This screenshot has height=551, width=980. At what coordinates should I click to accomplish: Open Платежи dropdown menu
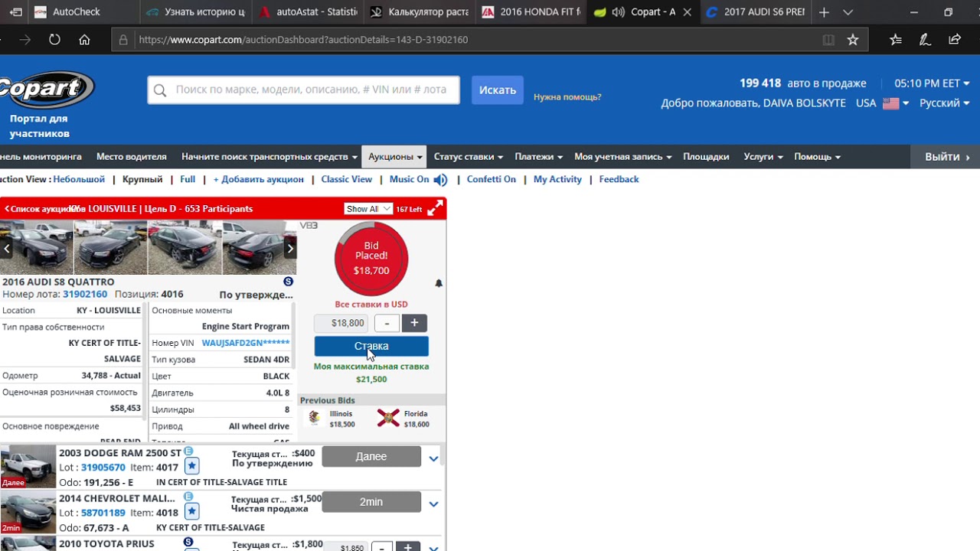point(538,157)
